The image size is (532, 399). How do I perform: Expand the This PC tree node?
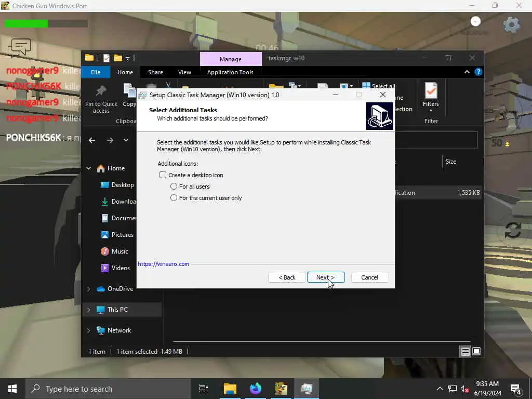point(88,310)
